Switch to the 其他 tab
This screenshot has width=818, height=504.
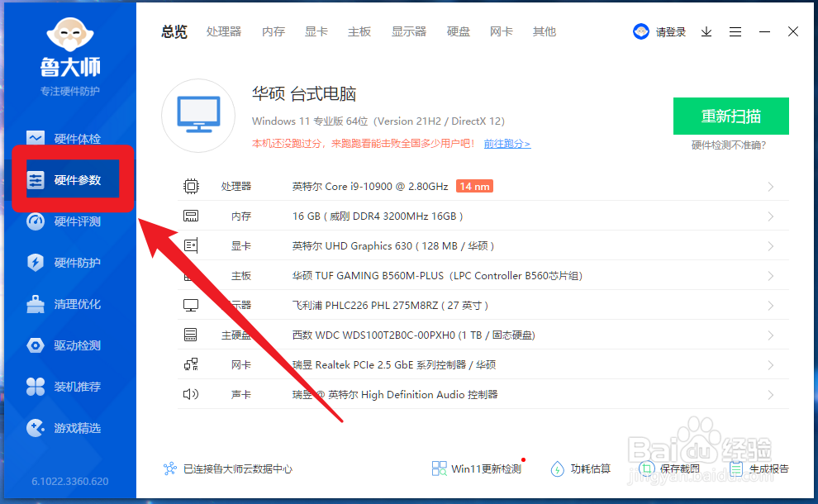(x=545, y=32)
